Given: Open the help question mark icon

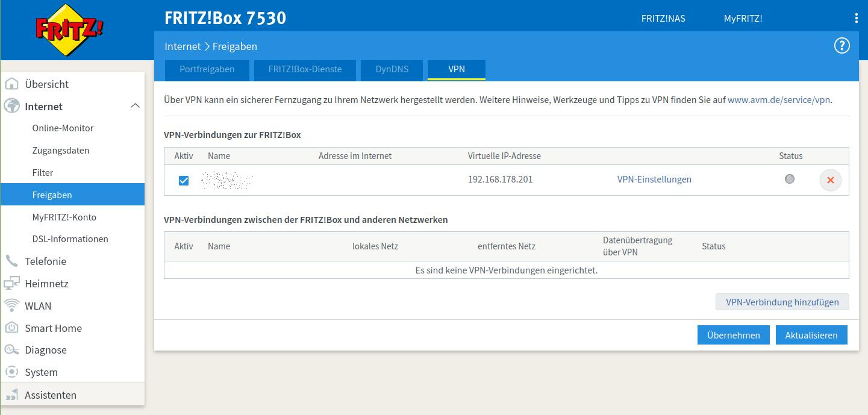Looking at the screenshot, I should coord(841,46).
